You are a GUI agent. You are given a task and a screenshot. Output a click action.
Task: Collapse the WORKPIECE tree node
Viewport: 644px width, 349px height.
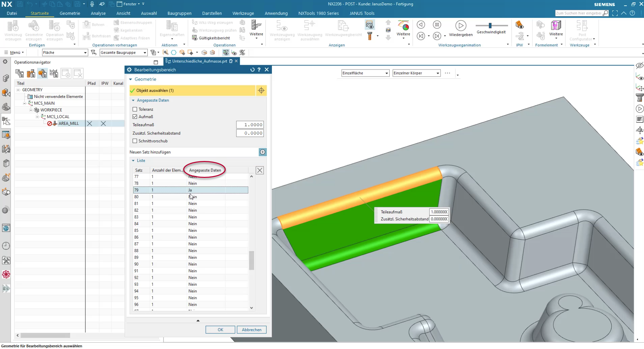click(31, 110)
